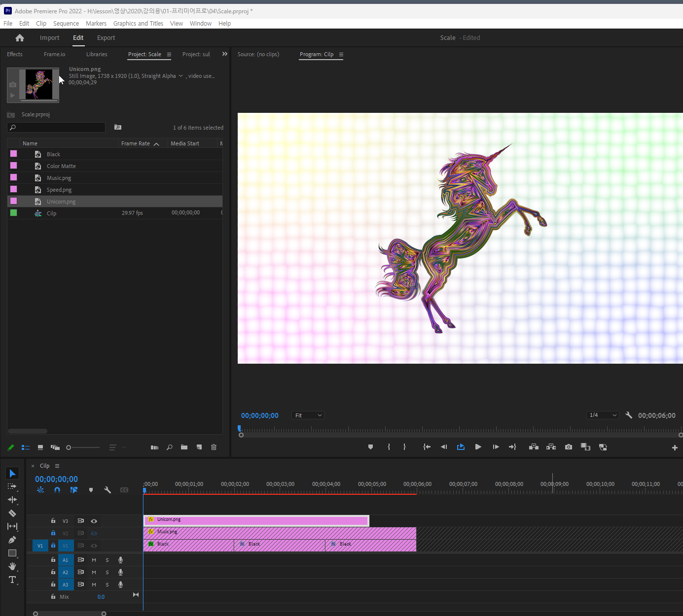Expand the hidden panel tabs overflow chevron
This screenshot has width=683, height=616.
coord(225,54)
